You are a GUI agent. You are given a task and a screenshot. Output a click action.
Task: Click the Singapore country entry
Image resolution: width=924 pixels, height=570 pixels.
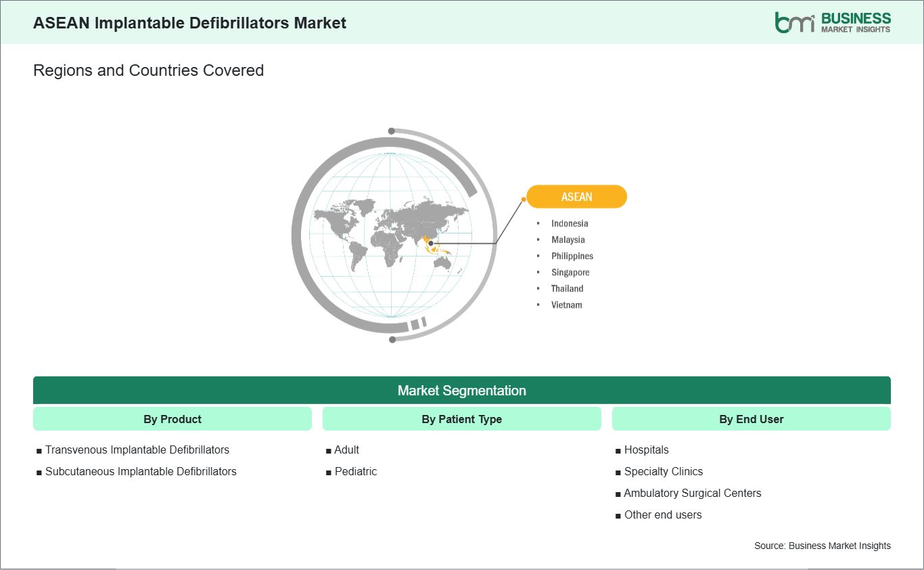point(570,272)
